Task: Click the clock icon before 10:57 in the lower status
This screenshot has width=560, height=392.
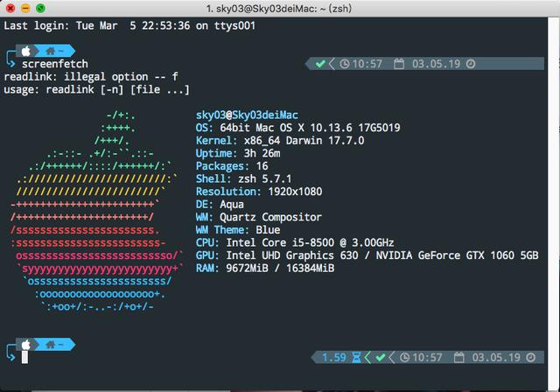Action: pos(404,357)
